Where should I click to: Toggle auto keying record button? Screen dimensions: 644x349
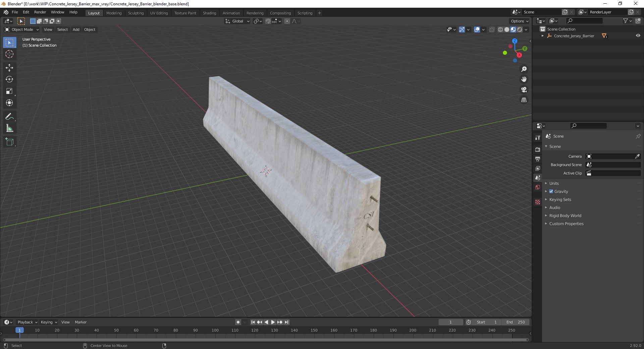pos(238,322)
